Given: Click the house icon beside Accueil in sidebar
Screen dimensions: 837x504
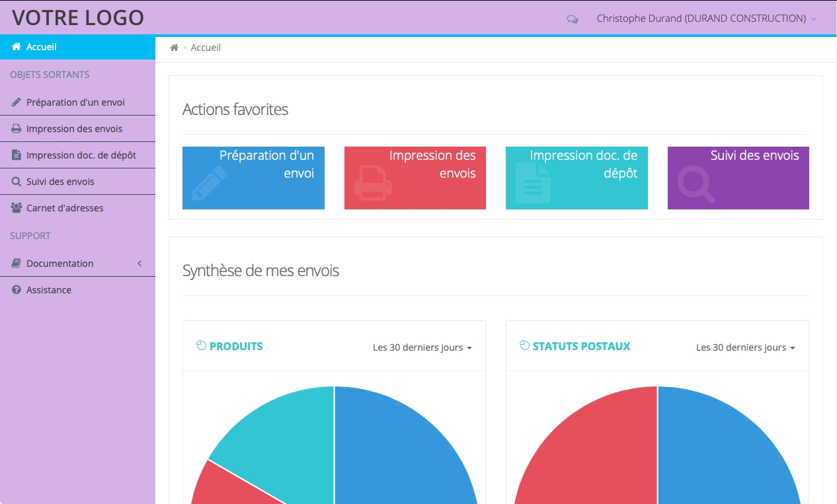Looking at the screenshot, I should (17, 47).
